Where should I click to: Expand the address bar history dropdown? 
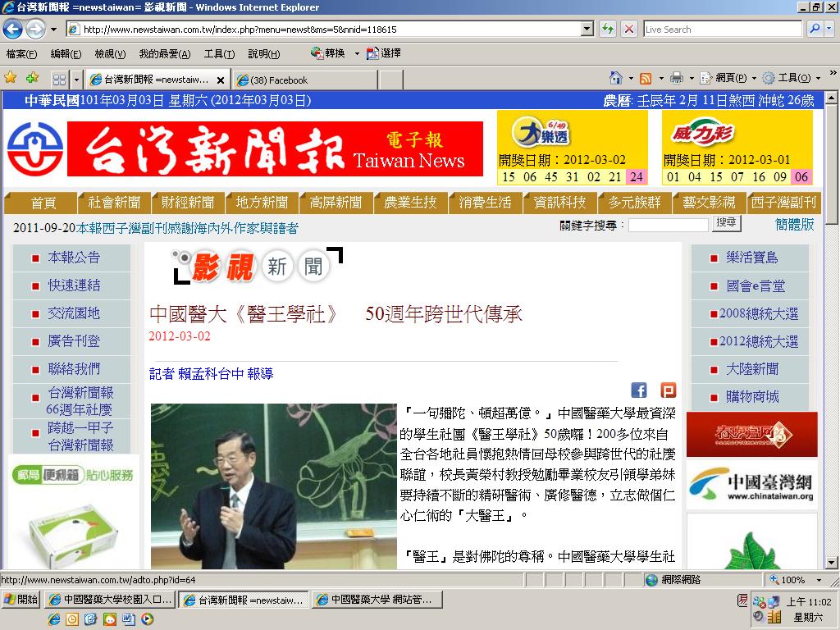pyautogui.click(x=587, y=29)
